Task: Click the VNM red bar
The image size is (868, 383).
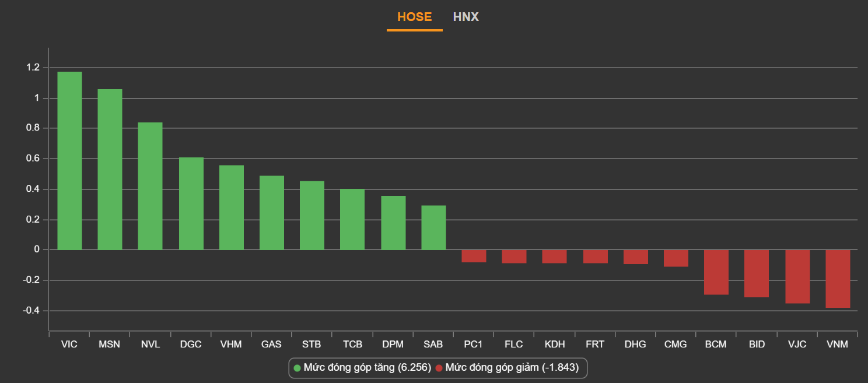Action: coord(838,279)
